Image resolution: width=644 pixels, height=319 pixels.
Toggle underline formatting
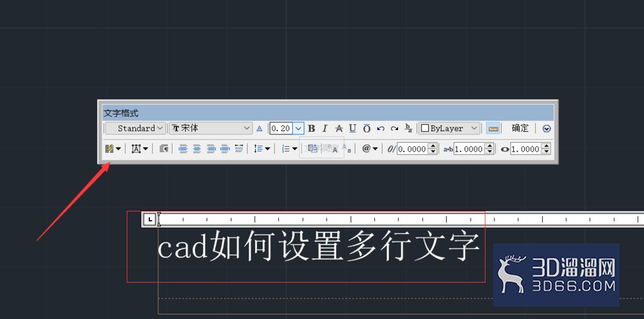tap(352, 129)
